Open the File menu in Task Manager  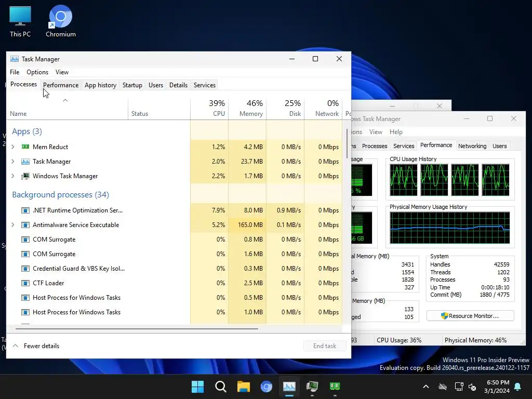15,72
